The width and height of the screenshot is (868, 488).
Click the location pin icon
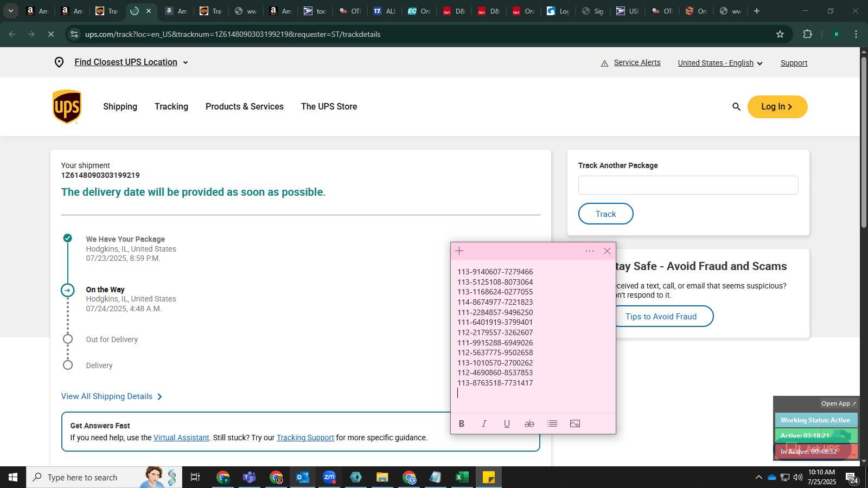[x=59, y=62]
